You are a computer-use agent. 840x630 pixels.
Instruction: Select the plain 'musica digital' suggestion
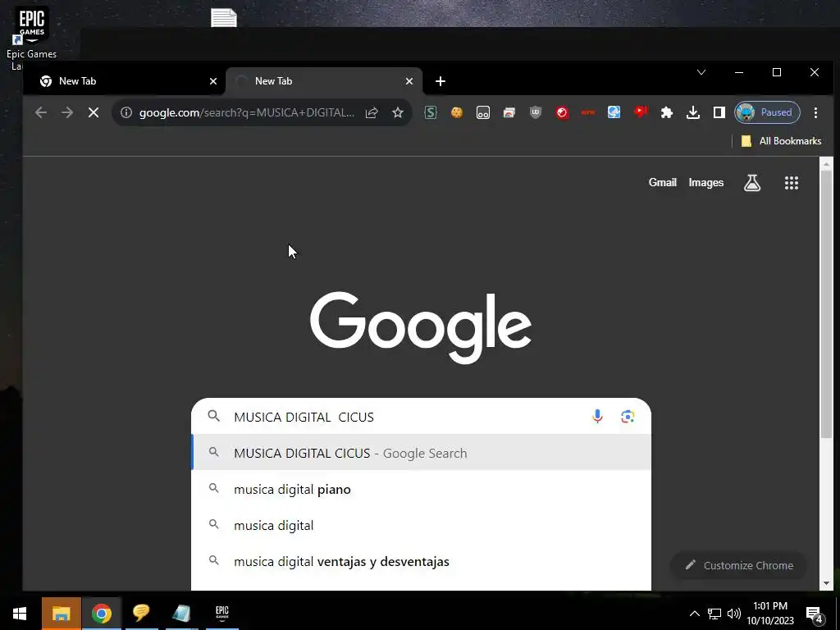coord(421,526)
